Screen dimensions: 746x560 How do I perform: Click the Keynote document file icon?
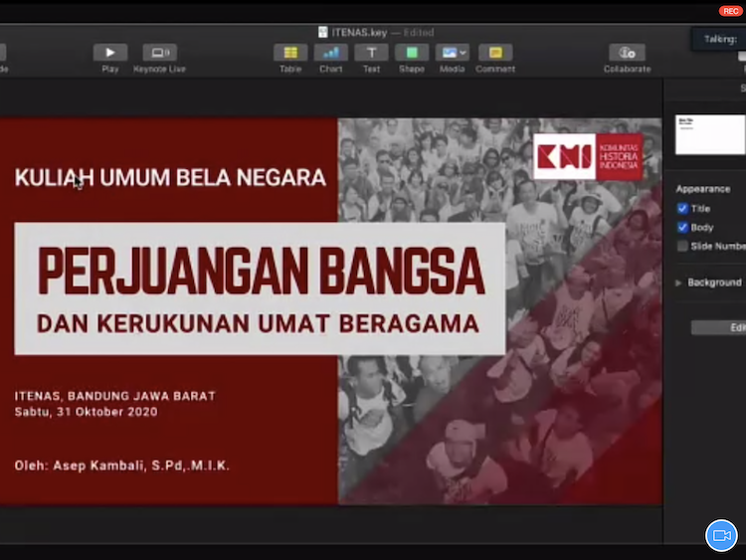coord(323,32)
